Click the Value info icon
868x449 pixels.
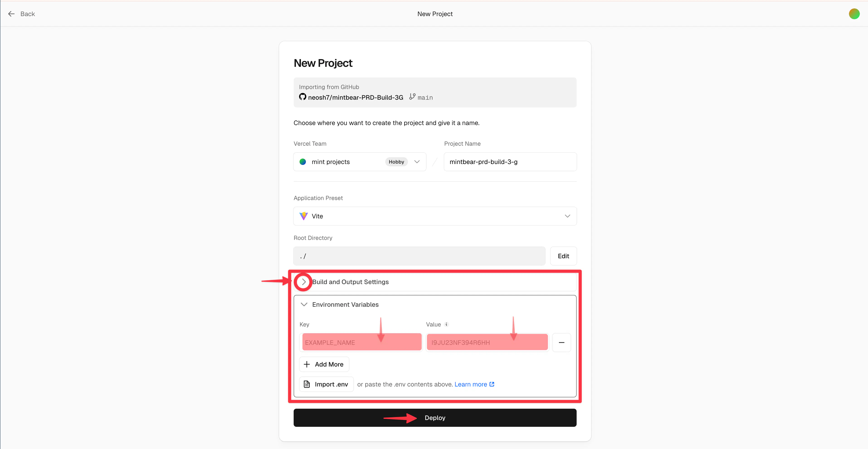(x=446, y=324)
